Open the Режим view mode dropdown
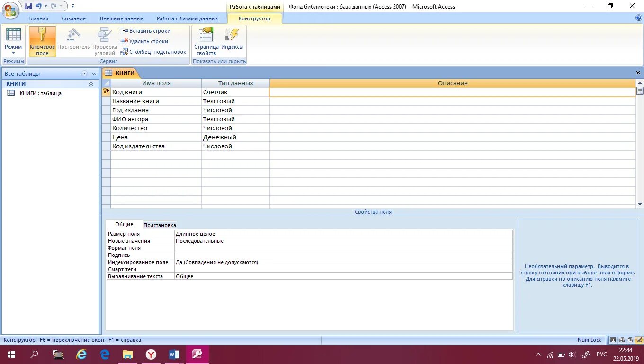This screenshot has width=644, height=364. coord(13,41)
